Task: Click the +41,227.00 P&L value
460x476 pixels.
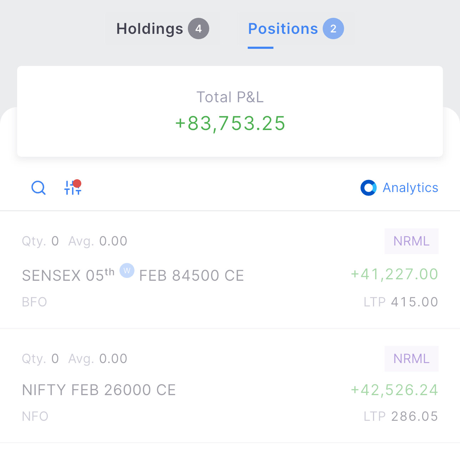Action: coord(394,274)
